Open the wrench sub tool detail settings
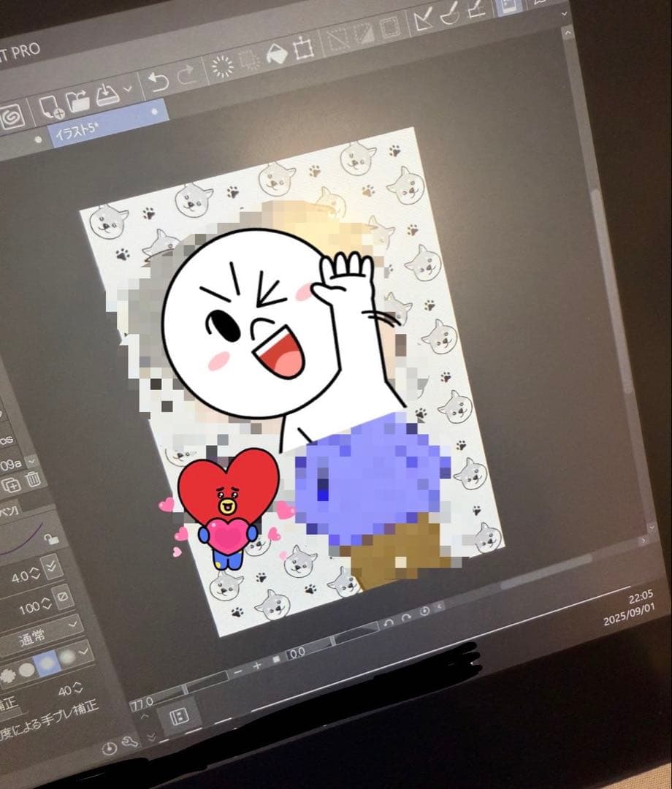The width and height of the screenshot is (672, 789). [x=131, y=743]
